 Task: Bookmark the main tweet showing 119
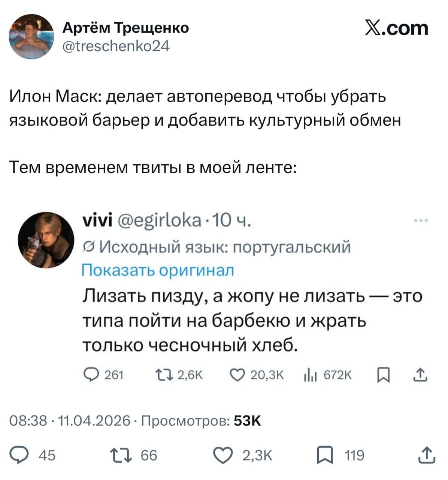point(323,455)
